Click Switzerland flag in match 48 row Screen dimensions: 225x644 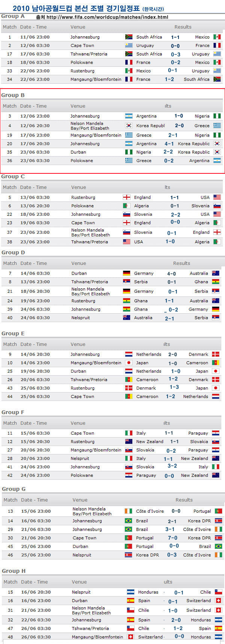point(131,637)
